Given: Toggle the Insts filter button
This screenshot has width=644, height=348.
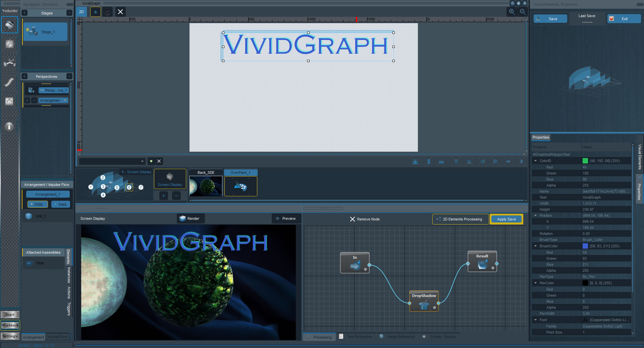Looking at the screenshot, I should tap(61, 204).
